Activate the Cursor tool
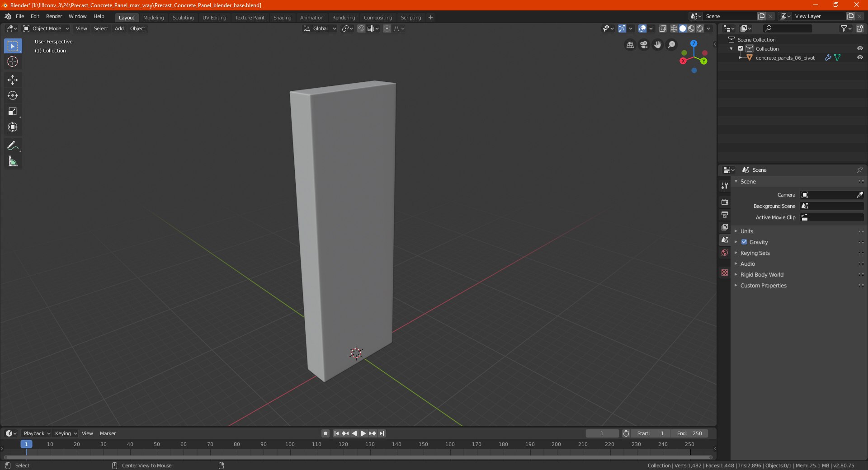The height and width of the screenshot is (470, 868). (13, 62)
